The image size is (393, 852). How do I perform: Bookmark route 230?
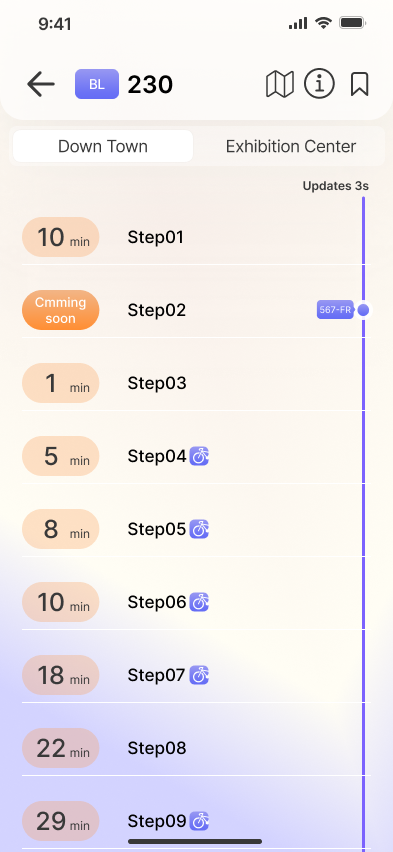tap(359, 84)
